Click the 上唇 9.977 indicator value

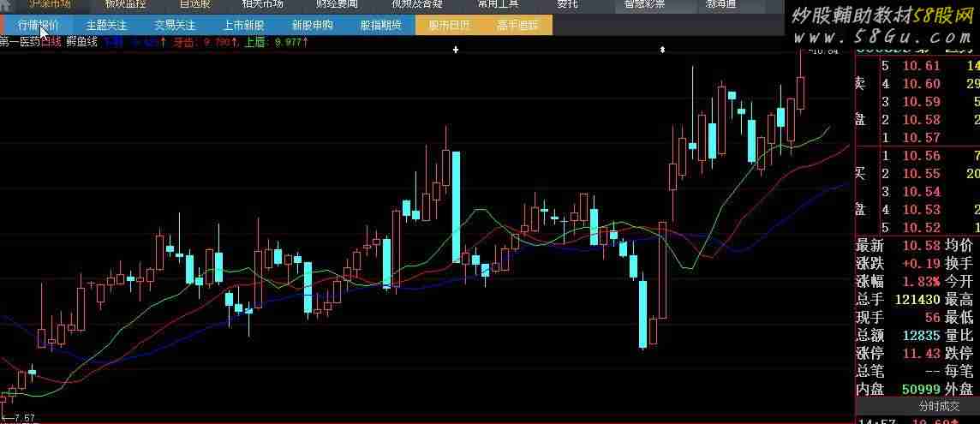point(276,43)
